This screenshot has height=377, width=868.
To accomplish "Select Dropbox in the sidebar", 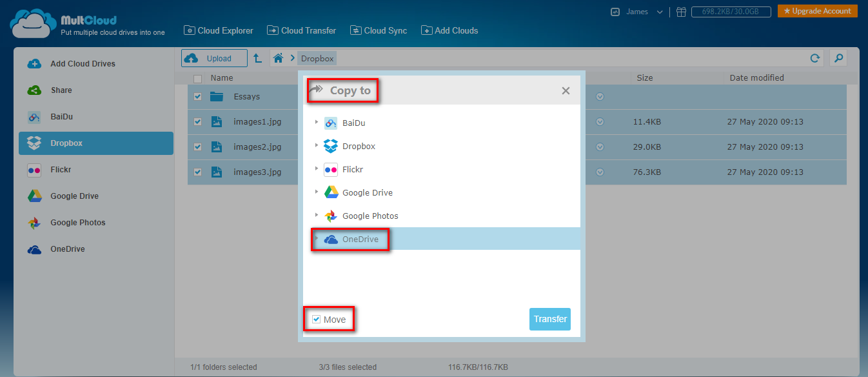I will [96, 143].
